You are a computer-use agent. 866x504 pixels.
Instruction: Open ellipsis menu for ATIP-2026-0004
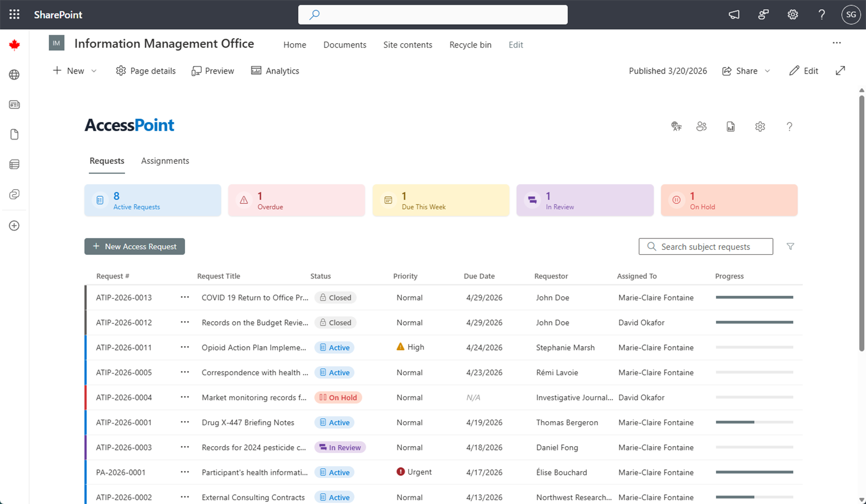pyautogui.click(x=185, y=397)
